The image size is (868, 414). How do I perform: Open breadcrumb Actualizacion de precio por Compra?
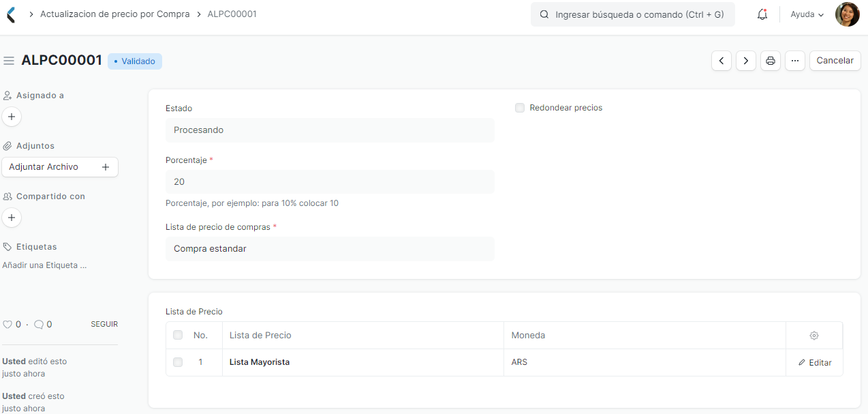pyautogui.click(x=114, y=14)
